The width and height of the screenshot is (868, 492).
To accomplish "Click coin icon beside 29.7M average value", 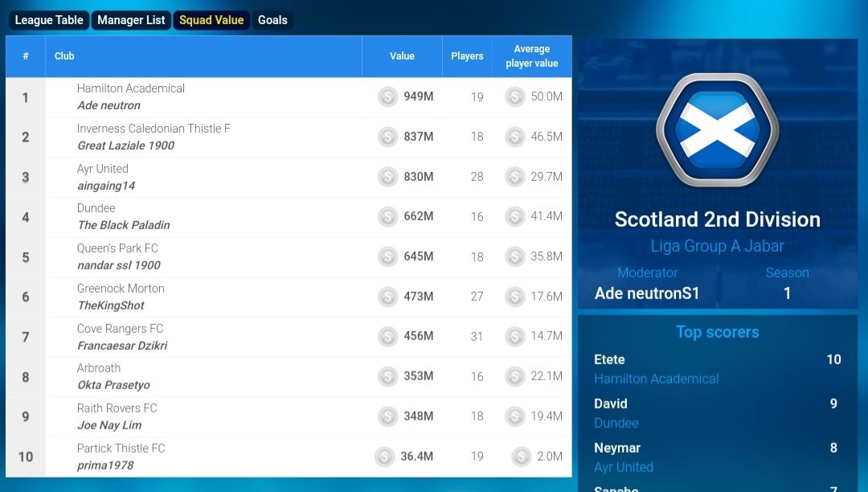I will [515, 177].
